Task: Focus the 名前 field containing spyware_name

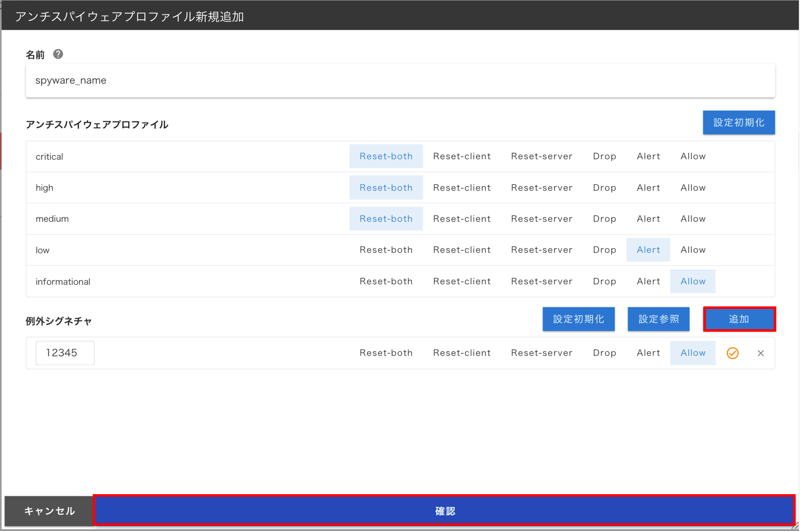Action: coord(400,81)
